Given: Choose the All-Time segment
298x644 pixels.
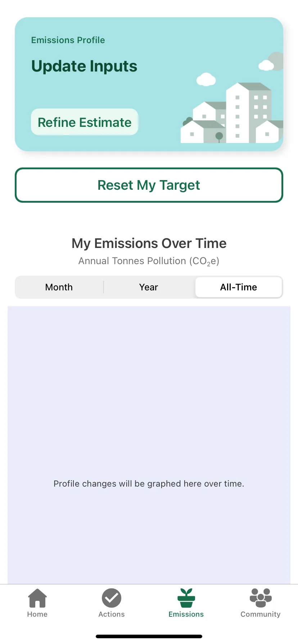Looking at the screenshot, I should [239, 287].
